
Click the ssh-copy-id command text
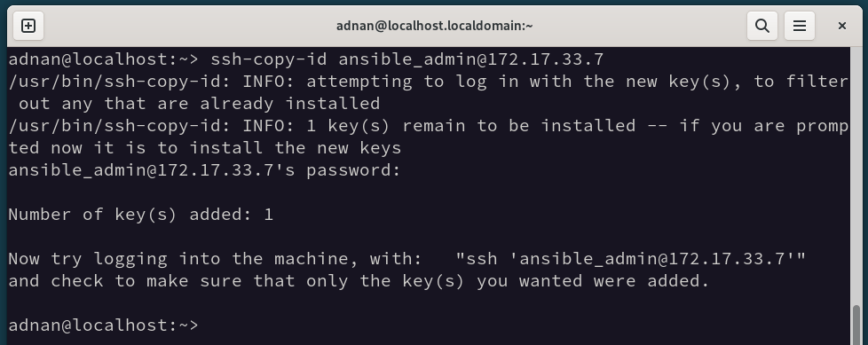[x=268, y=59]
